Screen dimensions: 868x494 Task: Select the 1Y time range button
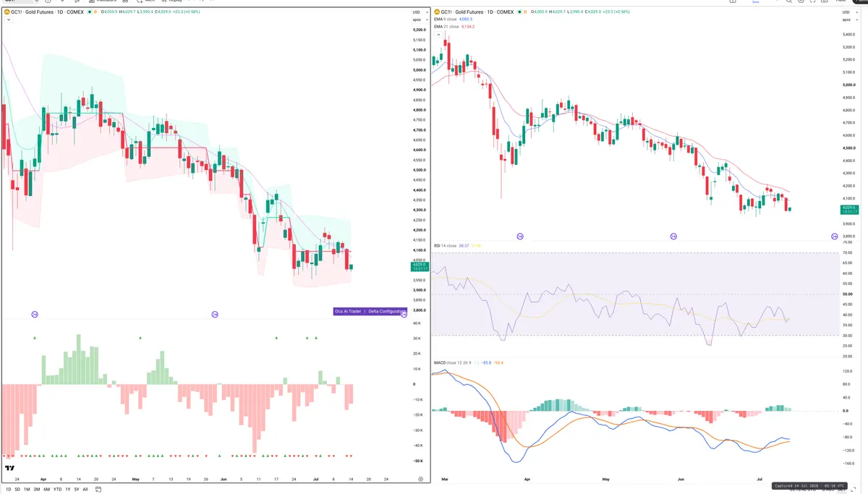[68, 490]
